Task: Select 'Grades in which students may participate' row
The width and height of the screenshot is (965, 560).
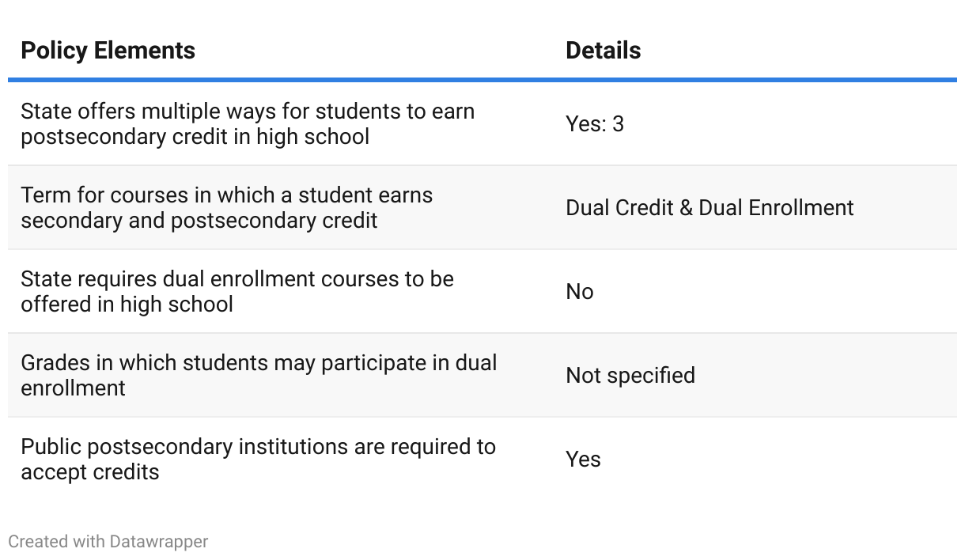Action: coord(482,376)
